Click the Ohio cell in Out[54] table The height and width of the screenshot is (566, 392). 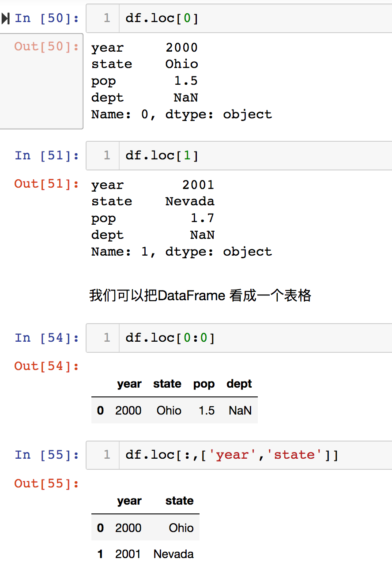tap(169, 411)
